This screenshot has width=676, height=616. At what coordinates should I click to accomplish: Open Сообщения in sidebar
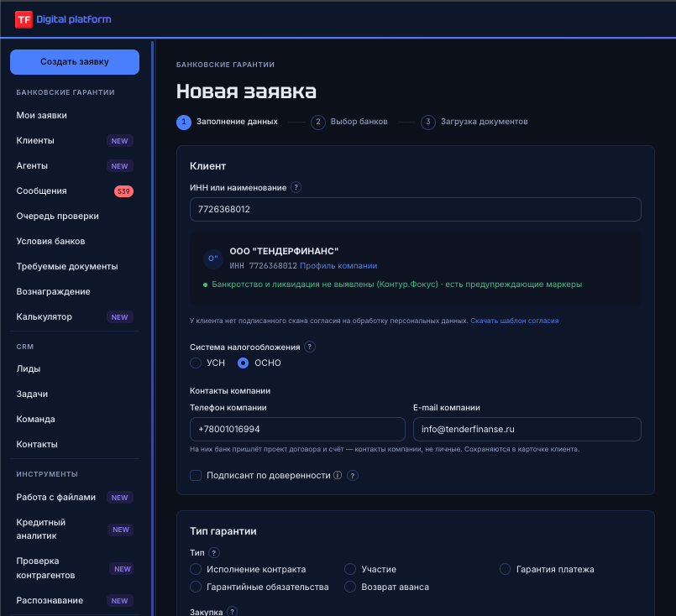75,191
